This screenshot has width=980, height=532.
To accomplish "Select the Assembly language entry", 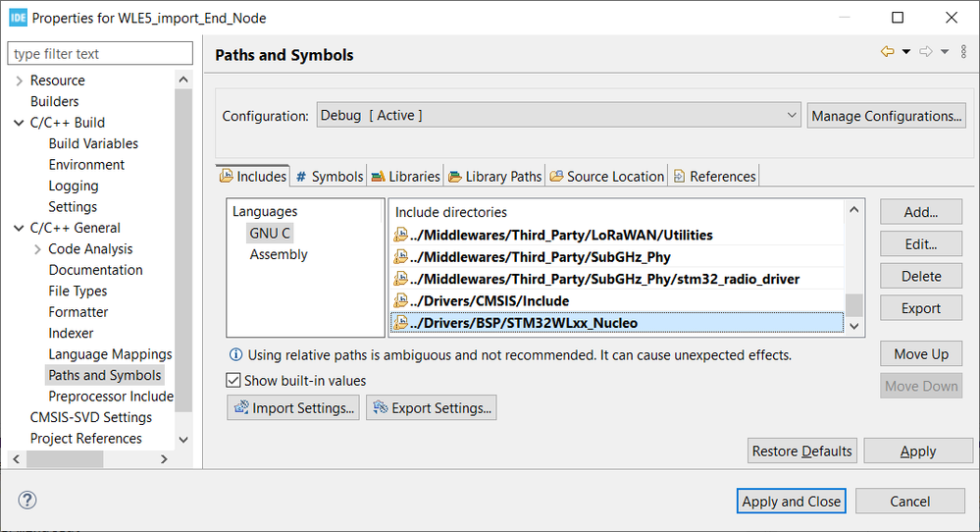I will click(x=279, y=254).
